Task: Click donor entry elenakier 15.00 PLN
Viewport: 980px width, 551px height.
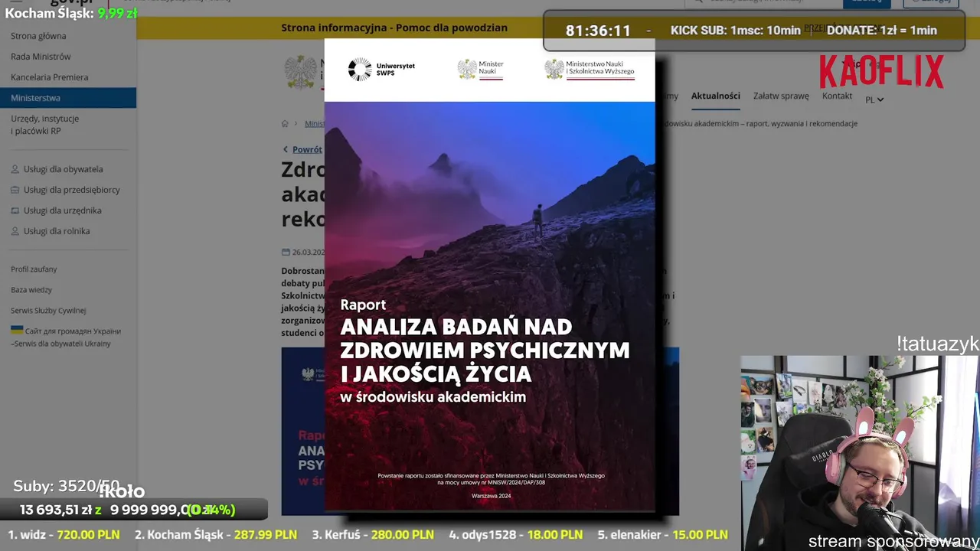Action: click(x=662, y=535)
